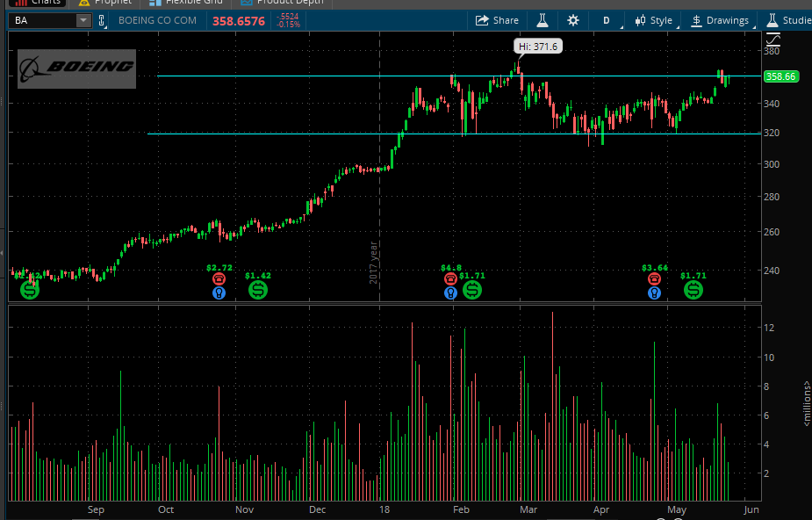Click the $2.72 earnings value label
This screenshot has height=520, width=812.
pyautogui.click(x=219, y=268)
